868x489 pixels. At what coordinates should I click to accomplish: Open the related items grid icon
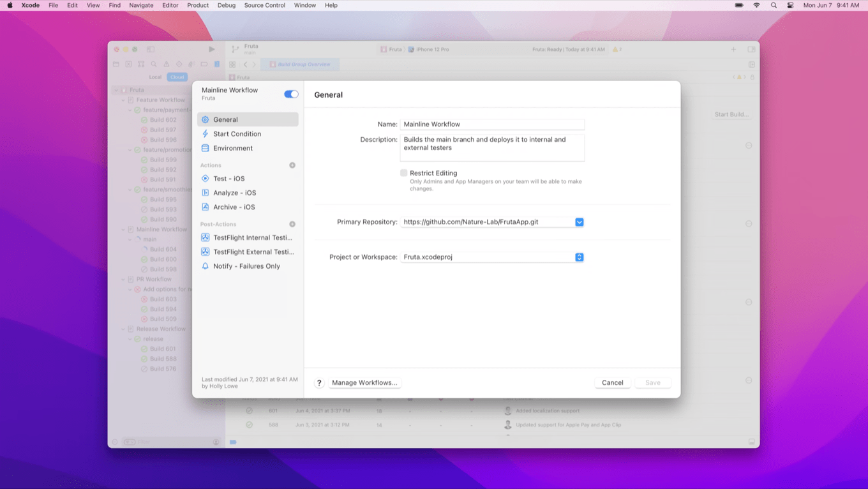point(232,64)
